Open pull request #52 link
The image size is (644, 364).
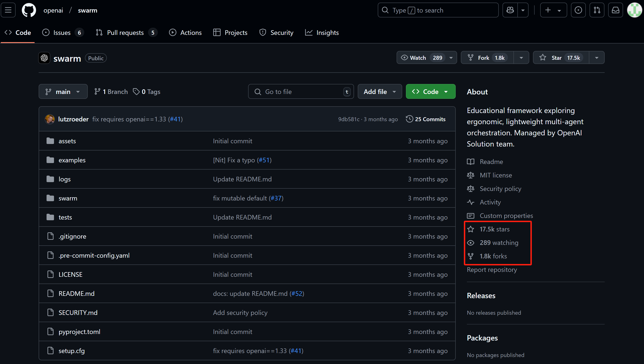(297, 293)
